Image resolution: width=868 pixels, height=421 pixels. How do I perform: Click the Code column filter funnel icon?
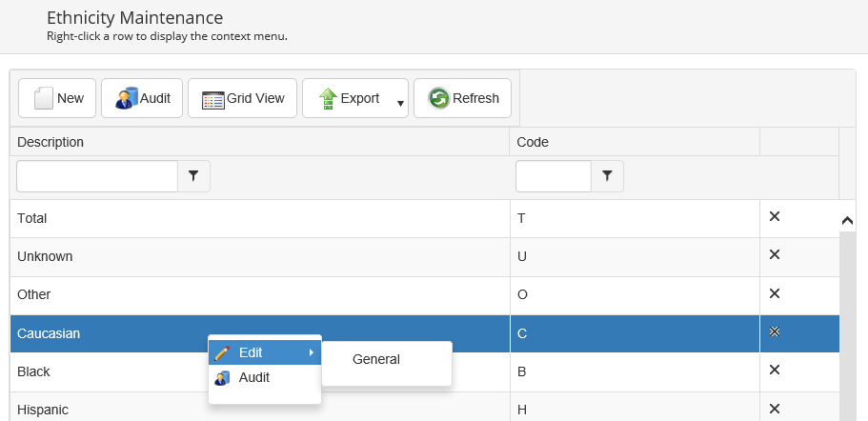click(x=607, y=176)
